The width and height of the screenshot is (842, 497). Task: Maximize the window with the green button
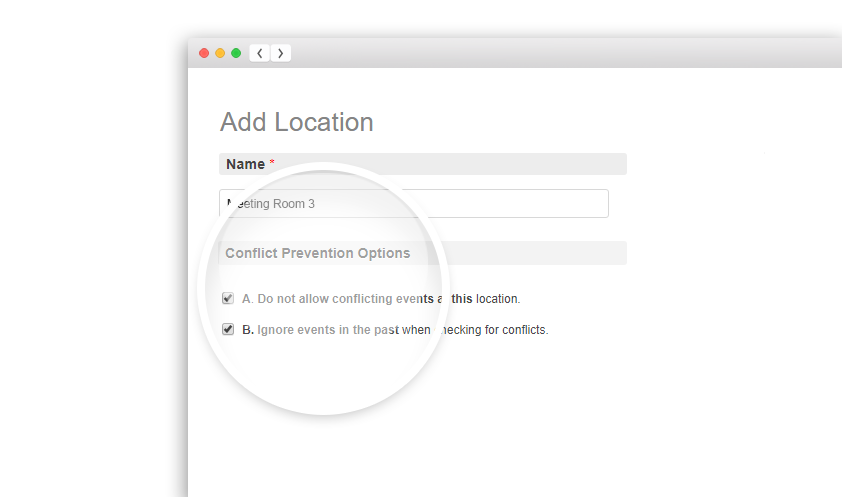click(x=236, y=53)
